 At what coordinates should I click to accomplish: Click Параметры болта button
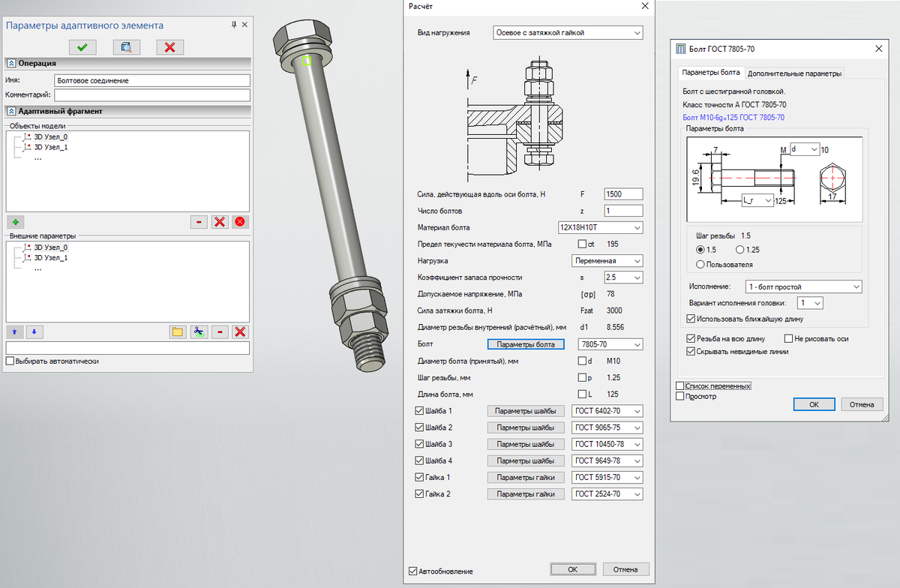pyautogui.click(x=525, y=344)
